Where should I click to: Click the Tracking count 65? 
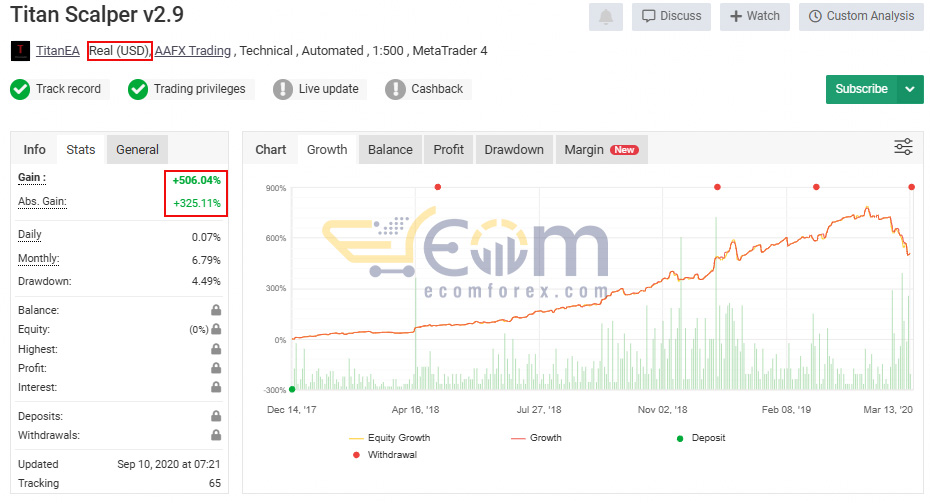[x=215, y=483]
